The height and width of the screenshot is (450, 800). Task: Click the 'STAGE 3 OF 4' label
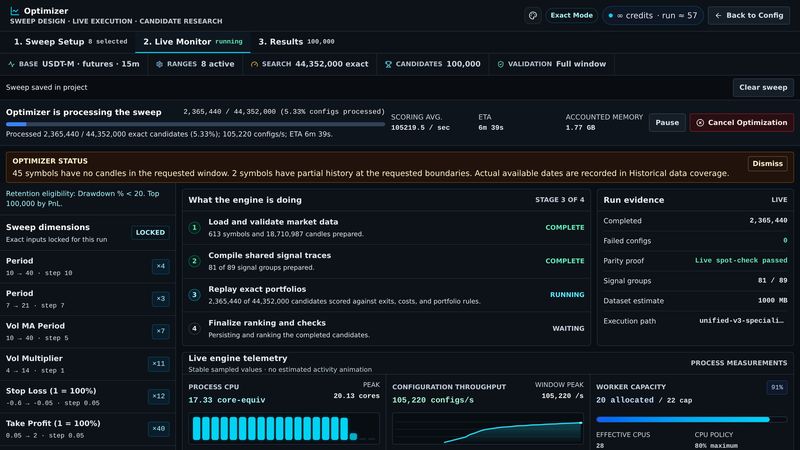(x=560, y=200)
